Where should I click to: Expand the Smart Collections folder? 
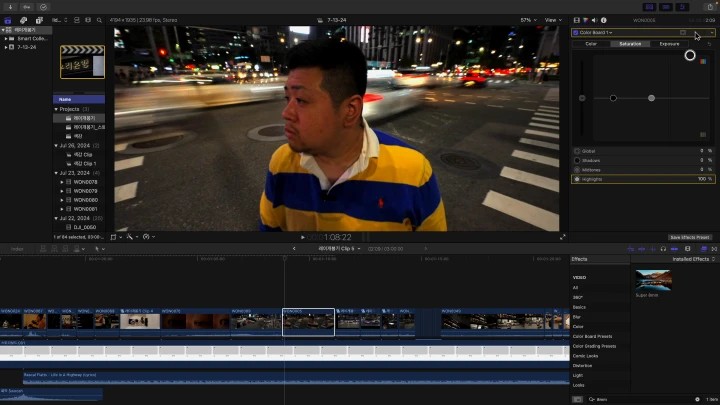coord(6,39)
